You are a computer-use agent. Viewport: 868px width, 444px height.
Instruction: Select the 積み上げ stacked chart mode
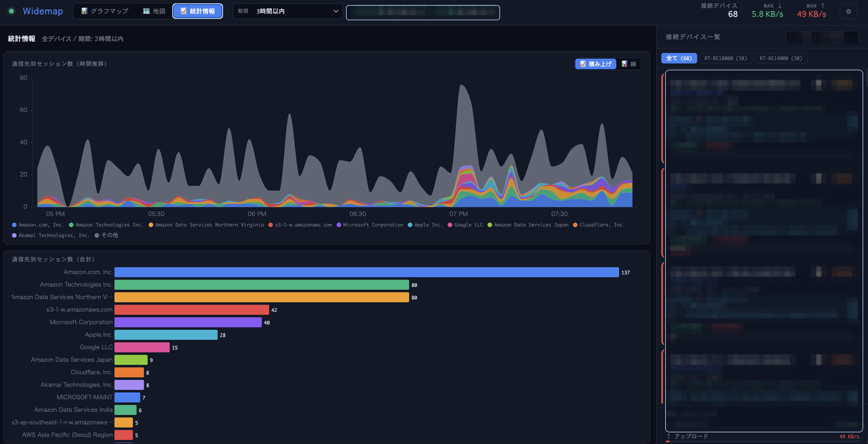(595, 64)
